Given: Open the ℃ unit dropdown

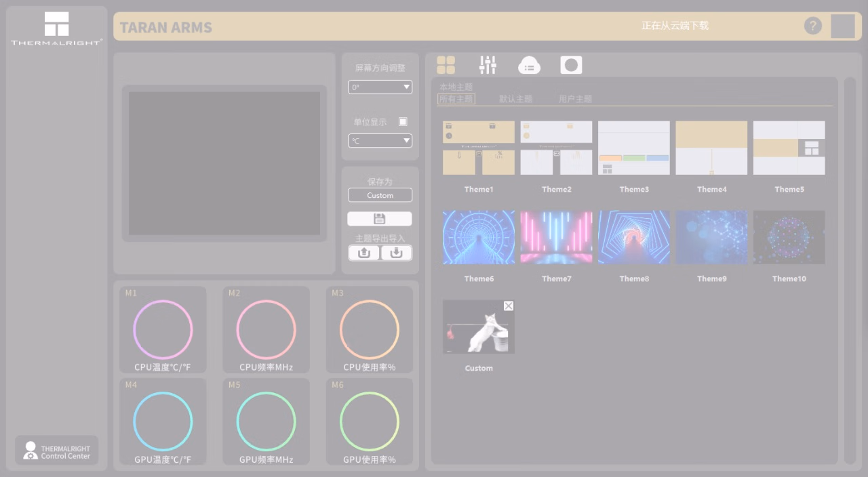Looking at the screenshot, I should tap(380, 141).
